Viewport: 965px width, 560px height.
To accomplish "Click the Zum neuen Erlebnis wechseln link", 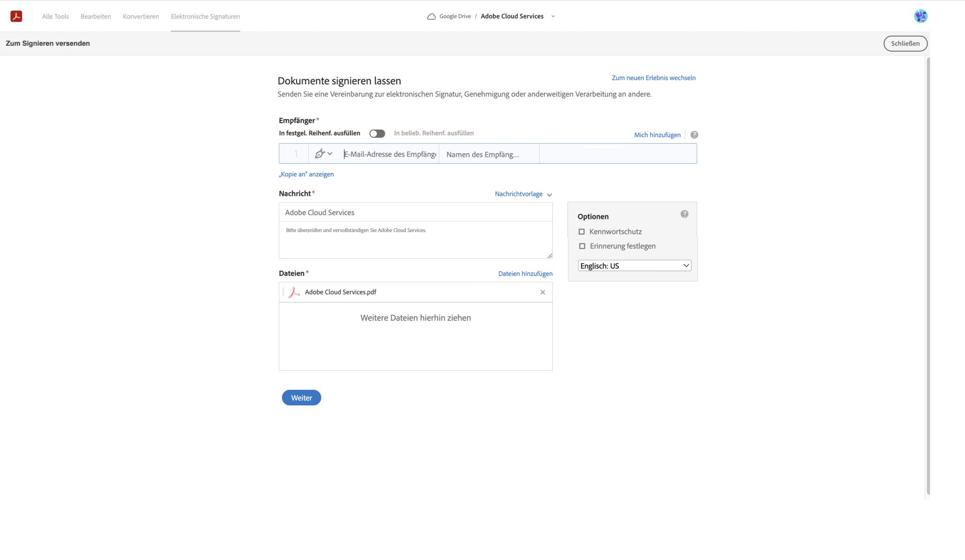I will 653,77.
